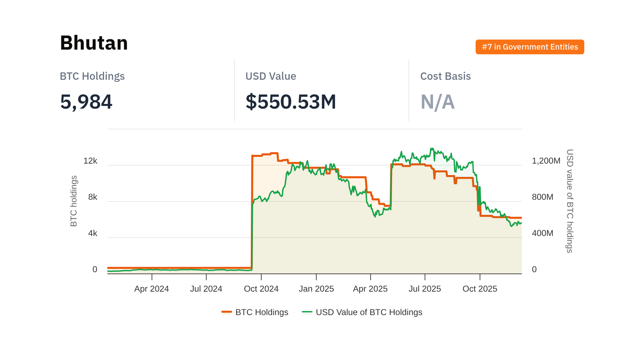Viewport: 644px width, 362px height.
Task: Select the 5,984 BTC holdings figure
Action: 86,102
